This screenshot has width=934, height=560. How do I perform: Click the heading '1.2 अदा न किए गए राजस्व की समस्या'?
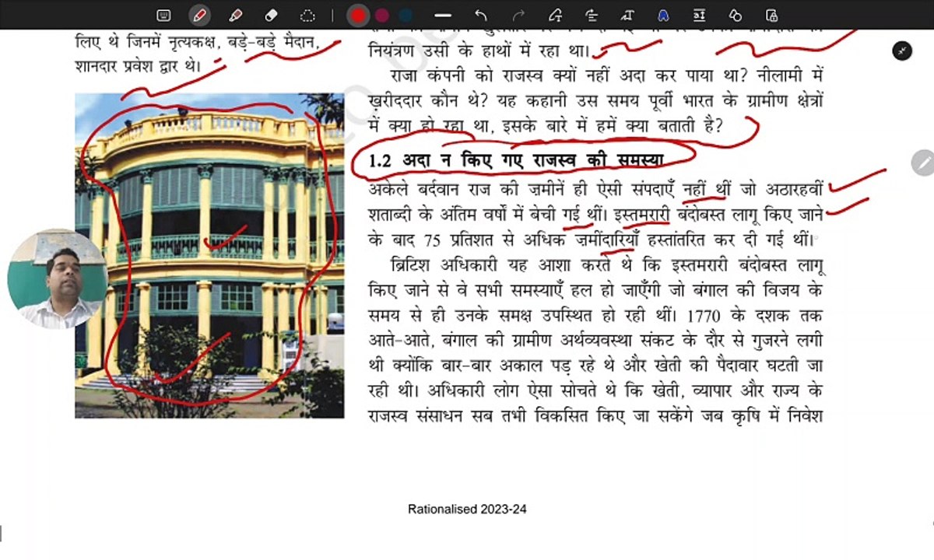(516, 160)
